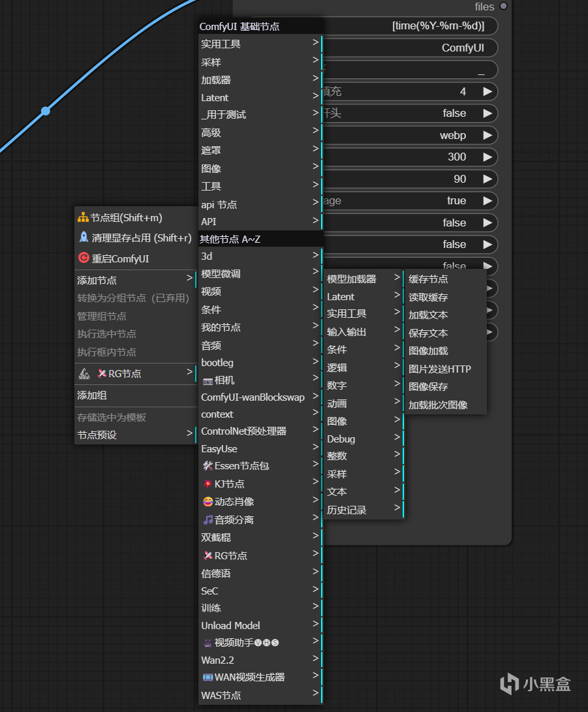Viewport: 588px width, 712px height.
Task: Click the right arrow on the 300 field
Action: (487, 157)
